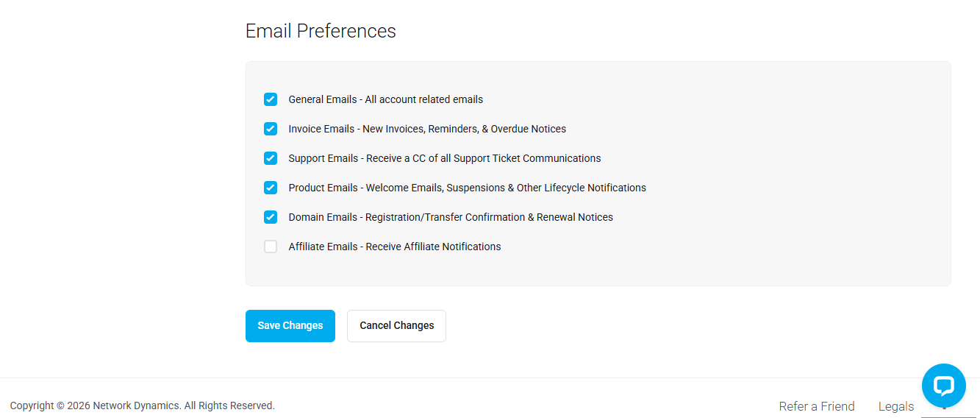Enable the Affiliate Emails checkbox

pyautogui.click(x=271, y=247)
